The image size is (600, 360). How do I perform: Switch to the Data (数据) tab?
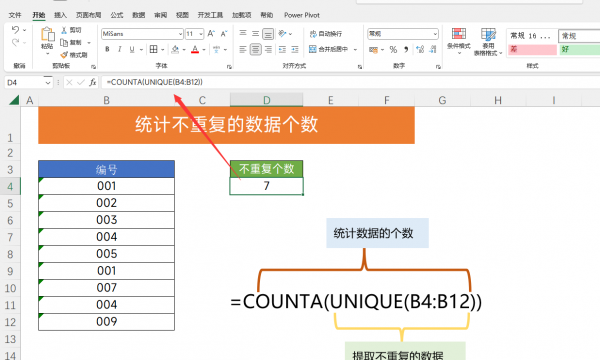[x=139, y=15]
